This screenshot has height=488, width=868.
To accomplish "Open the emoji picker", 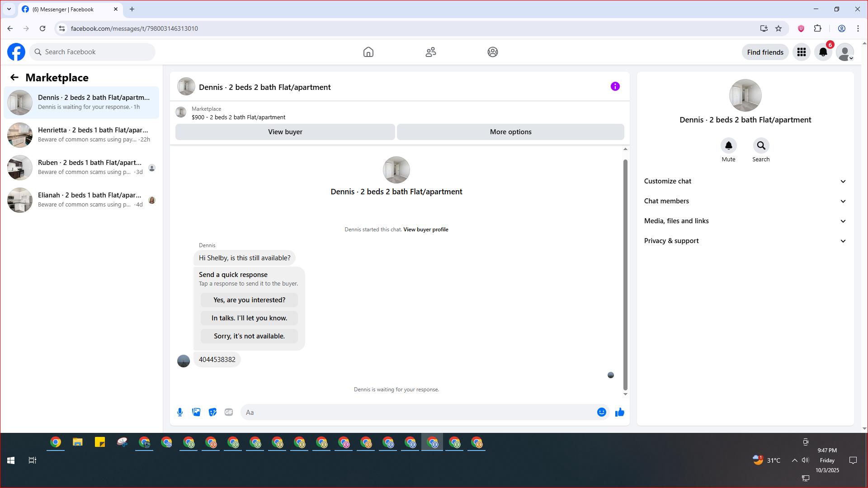I will (x=602, y=412).
